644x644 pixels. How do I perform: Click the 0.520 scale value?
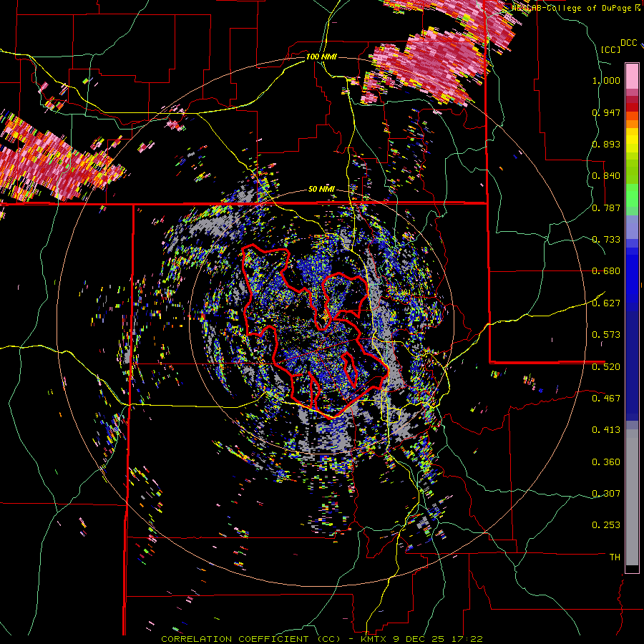[x=606, y=367]
